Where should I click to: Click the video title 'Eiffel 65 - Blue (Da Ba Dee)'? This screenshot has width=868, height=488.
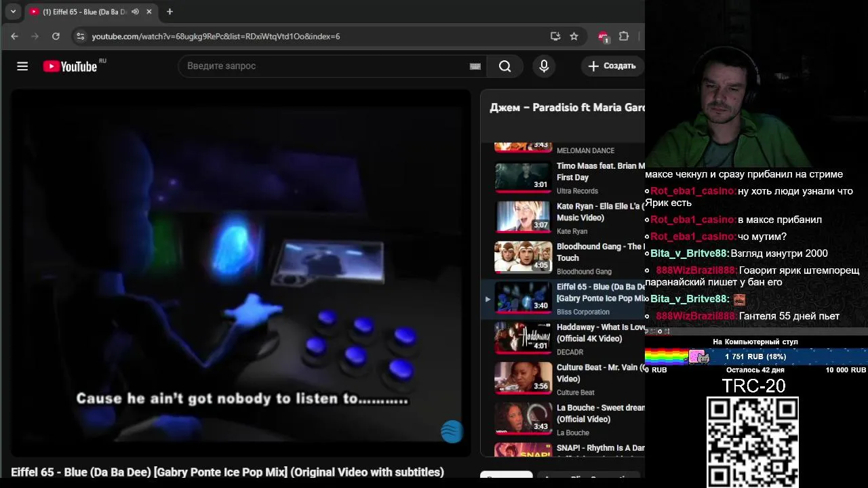(x=227, y=472)
